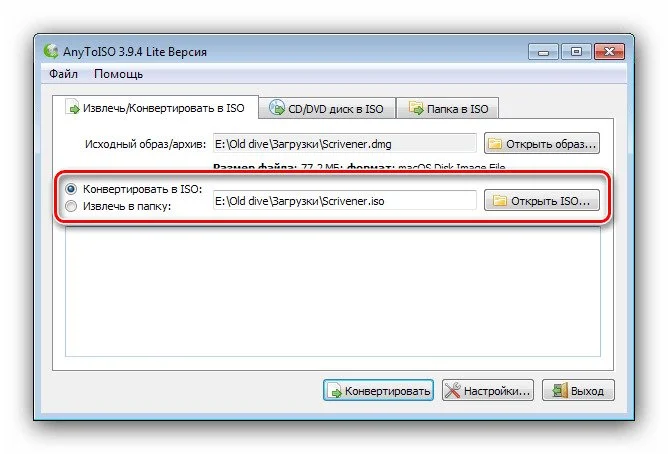Image resolution: width=668 pixels, height=454 pixels.
Task: Click the Конвертировать button
Action: [378, 391]
